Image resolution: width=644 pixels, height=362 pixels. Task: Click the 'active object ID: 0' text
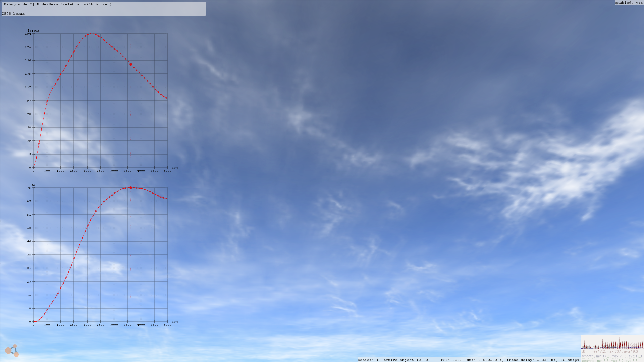click(x=406, y=360)
